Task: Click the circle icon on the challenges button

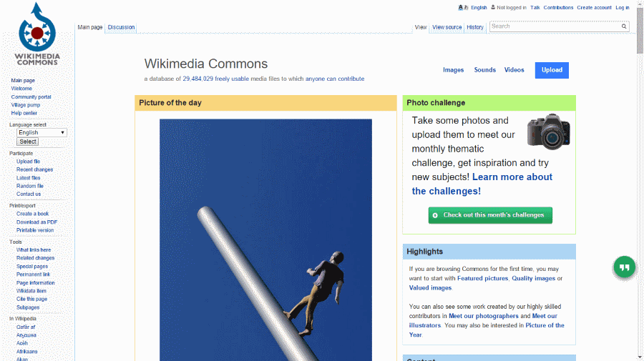Action: tap(435, 215)
